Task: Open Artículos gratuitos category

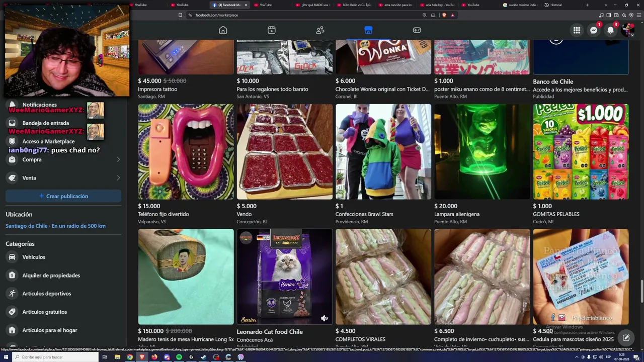Action: [63, 312]
